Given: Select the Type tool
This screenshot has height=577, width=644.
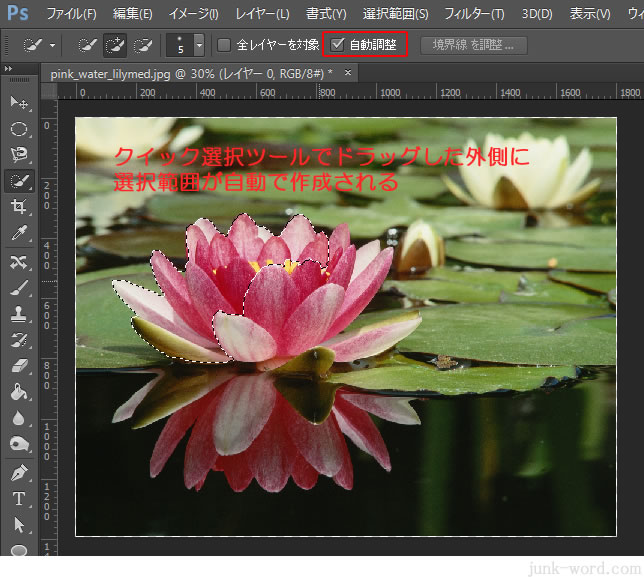Looking at the screenshot, I should [x=19, y=499].
